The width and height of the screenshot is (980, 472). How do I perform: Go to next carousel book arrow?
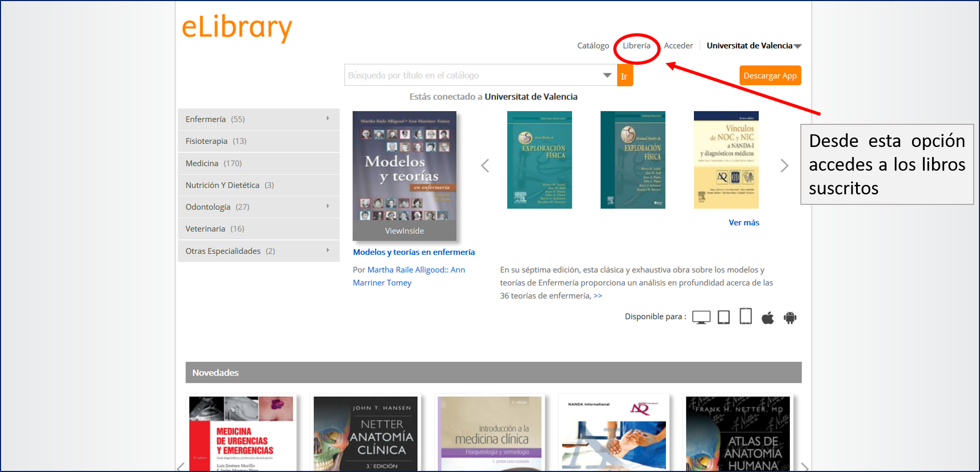784,165
